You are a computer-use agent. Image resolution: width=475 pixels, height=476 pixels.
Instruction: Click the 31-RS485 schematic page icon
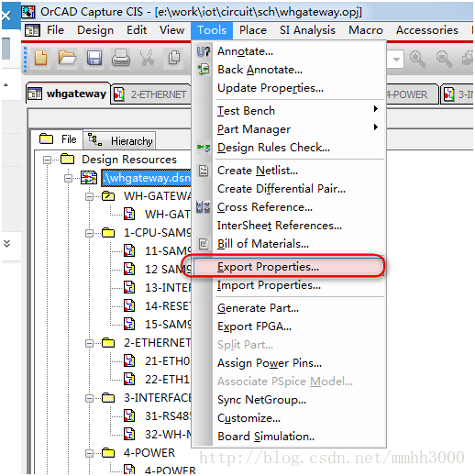point(129,416)
